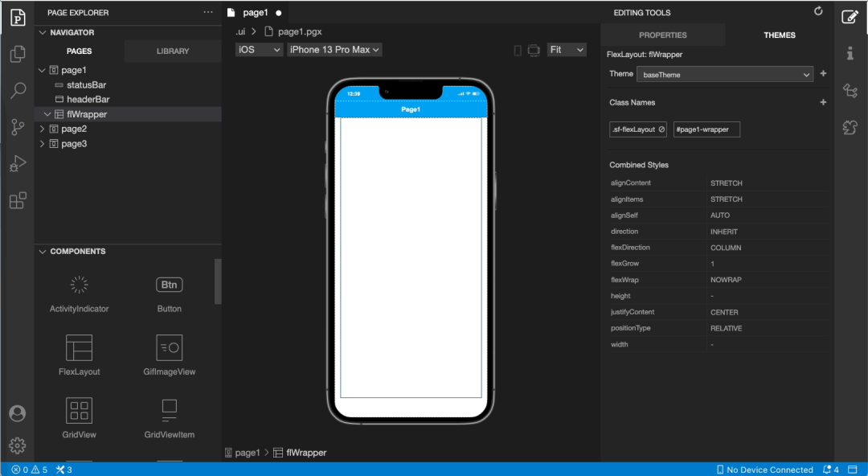Add a new Class Name with the plus button
This screenshot has height=476, width=868.
pyautogui.click(x=823, y=102)
